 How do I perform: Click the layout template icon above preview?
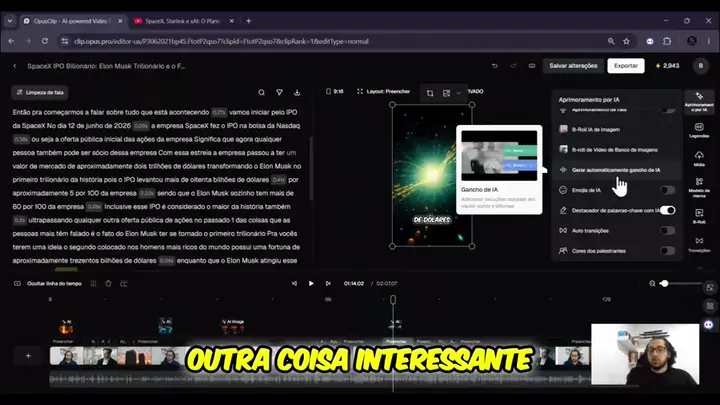coord(446,93)
